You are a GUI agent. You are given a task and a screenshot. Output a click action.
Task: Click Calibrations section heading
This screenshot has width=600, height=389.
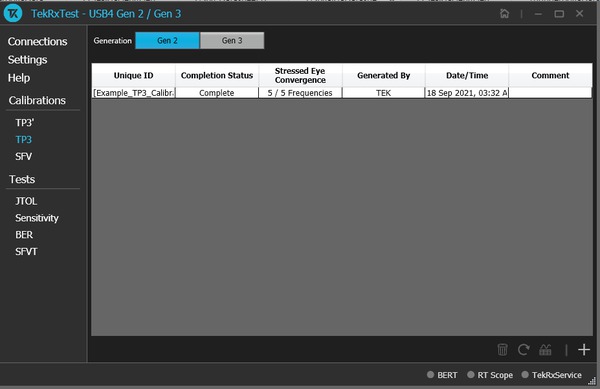coord(37,101)
